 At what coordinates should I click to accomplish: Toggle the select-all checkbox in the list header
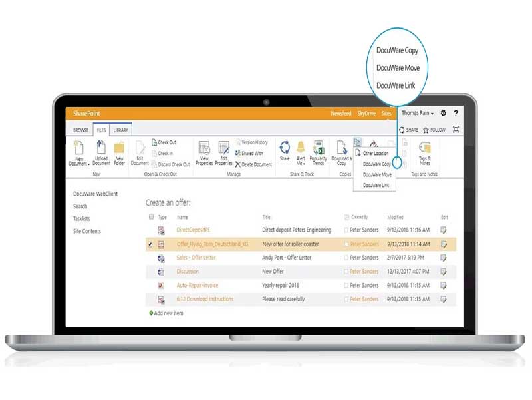[x=152, y=216]
